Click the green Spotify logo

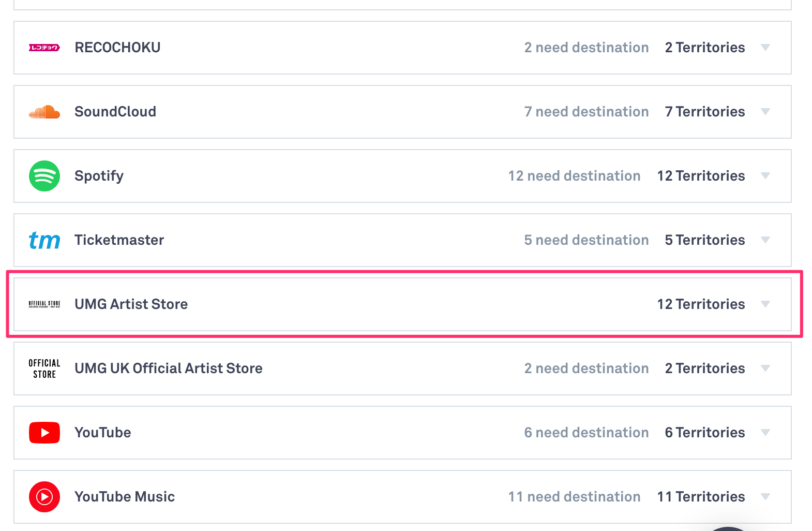44,176
